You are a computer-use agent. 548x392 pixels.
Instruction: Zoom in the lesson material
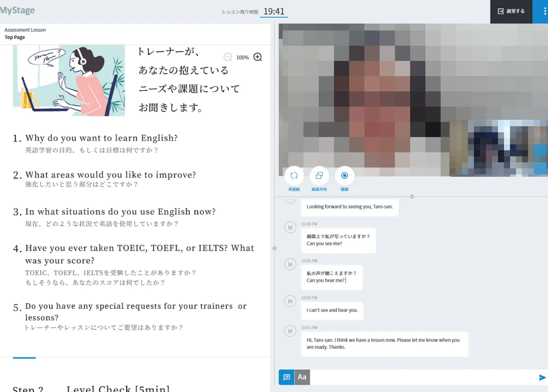tap(257, 57)
